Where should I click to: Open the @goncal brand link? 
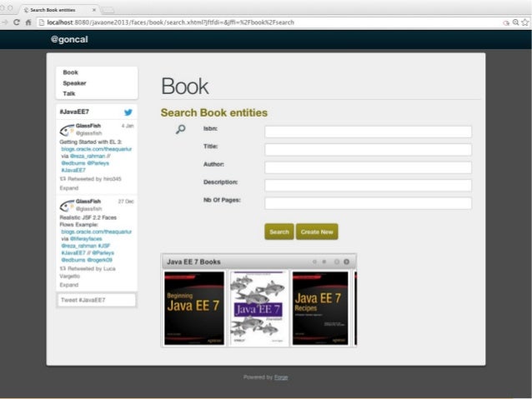(69, 39)
